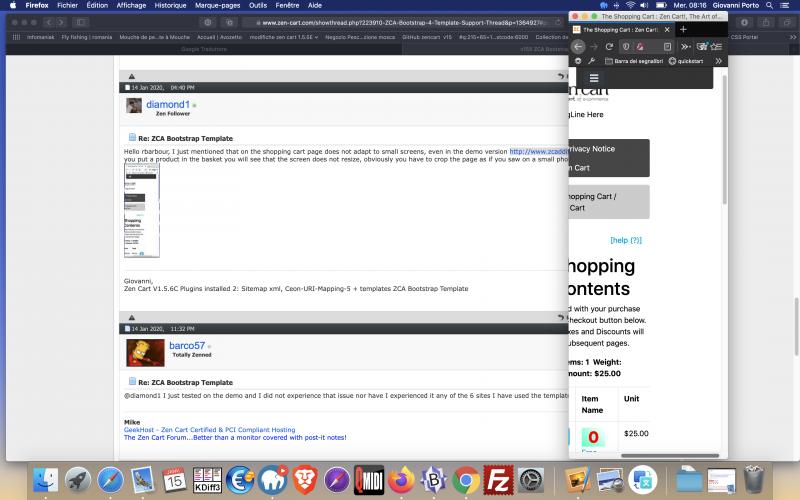Open the Outils menu

tap(258, 5)
